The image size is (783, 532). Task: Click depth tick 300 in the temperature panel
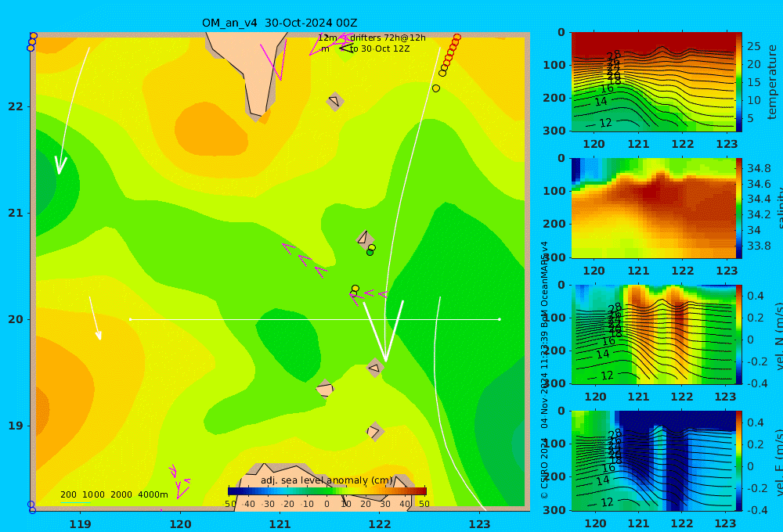[554, 131]
